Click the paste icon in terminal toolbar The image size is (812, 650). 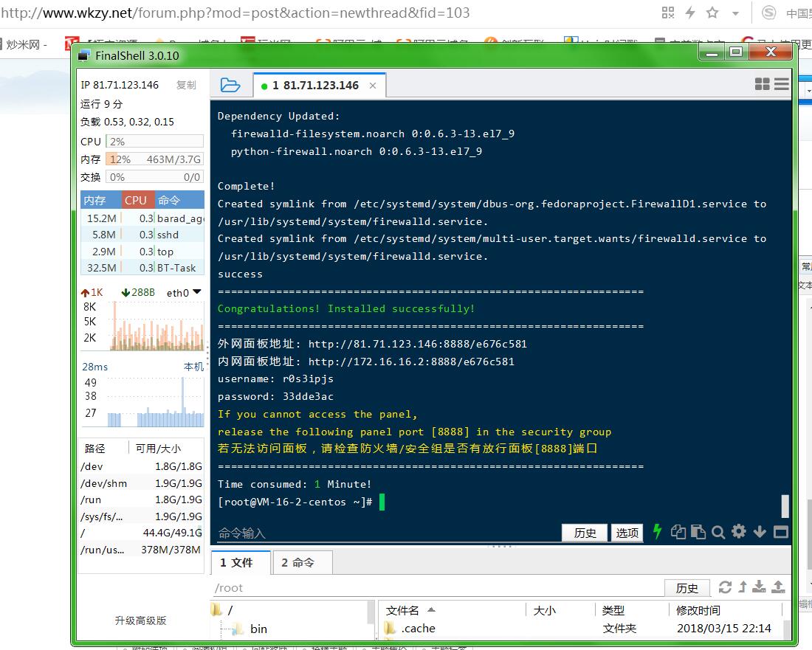[x=698, y=532]
